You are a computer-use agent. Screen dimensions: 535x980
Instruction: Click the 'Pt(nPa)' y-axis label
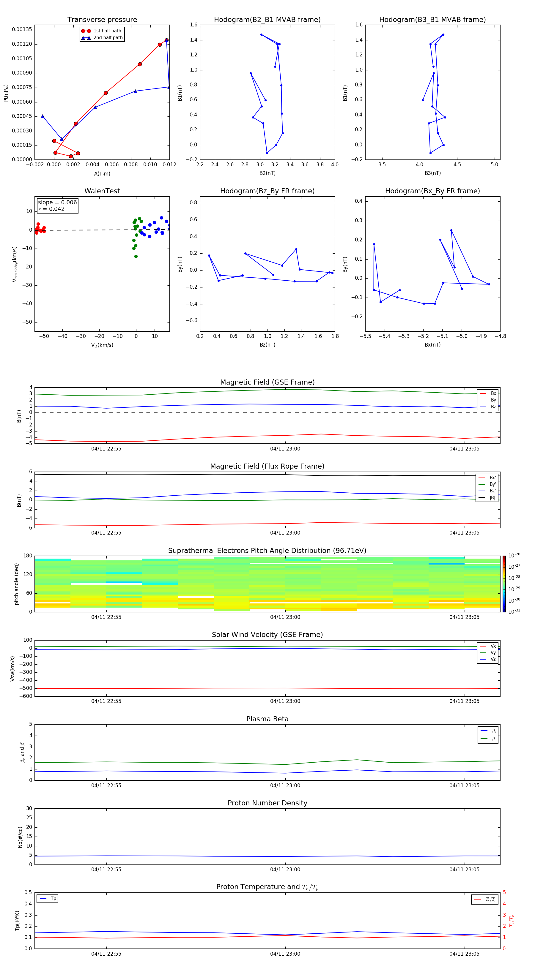pos(6,92)
